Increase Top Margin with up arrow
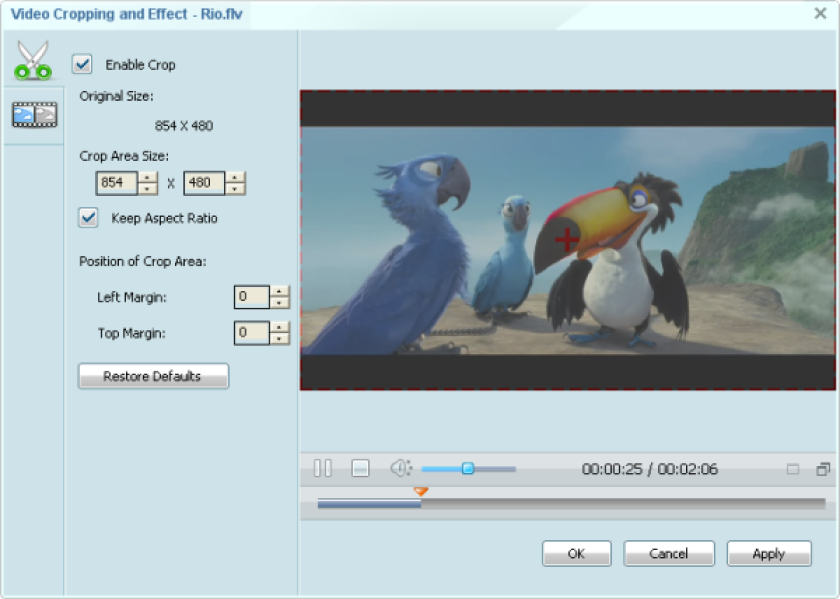Image resolution: width=840 pixels, height=599 pixels. click(x=280, y=327)
